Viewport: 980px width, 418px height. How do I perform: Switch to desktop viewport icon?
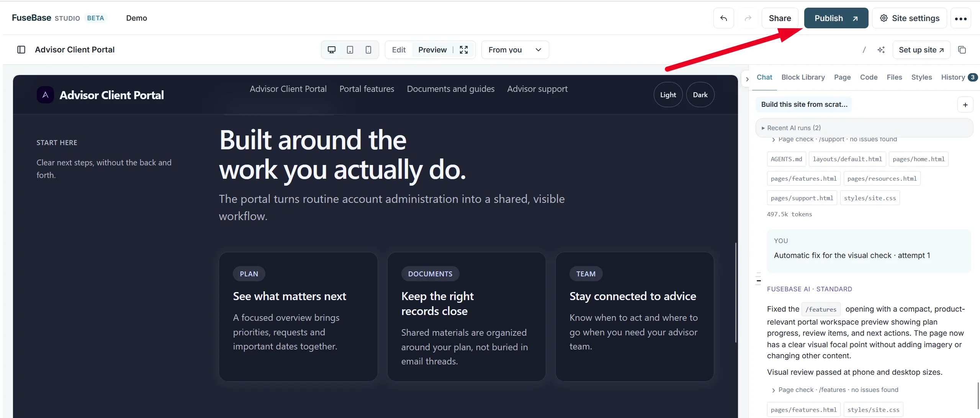[332, 50]
